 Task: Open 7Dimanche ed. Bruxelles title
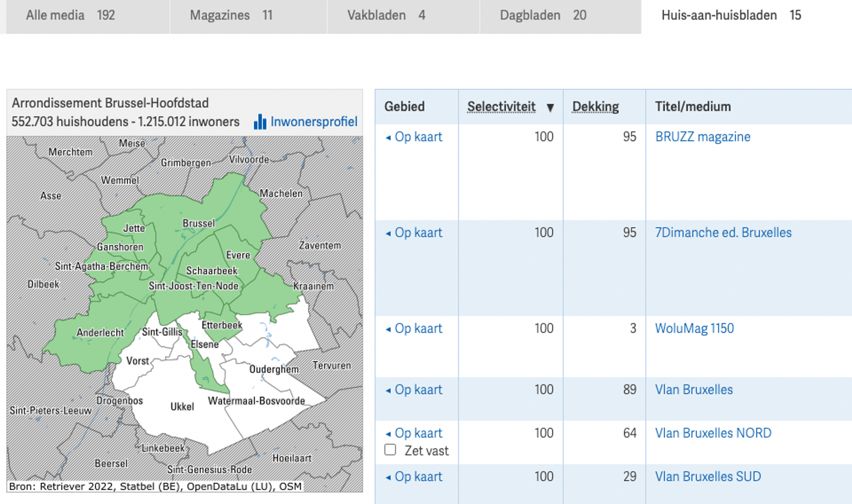coord(723,233)
